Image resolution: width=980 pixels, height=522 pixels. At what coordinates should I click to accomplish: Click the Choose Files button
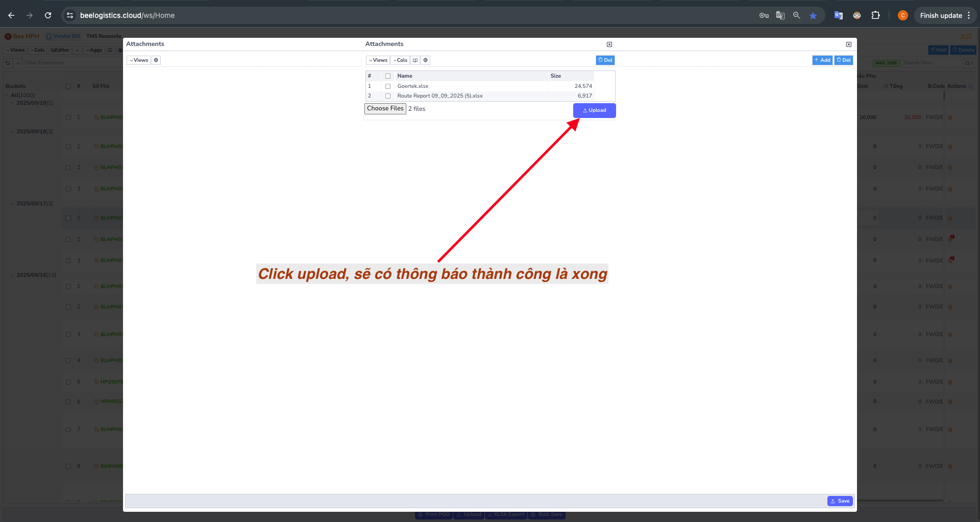point(385,108)
